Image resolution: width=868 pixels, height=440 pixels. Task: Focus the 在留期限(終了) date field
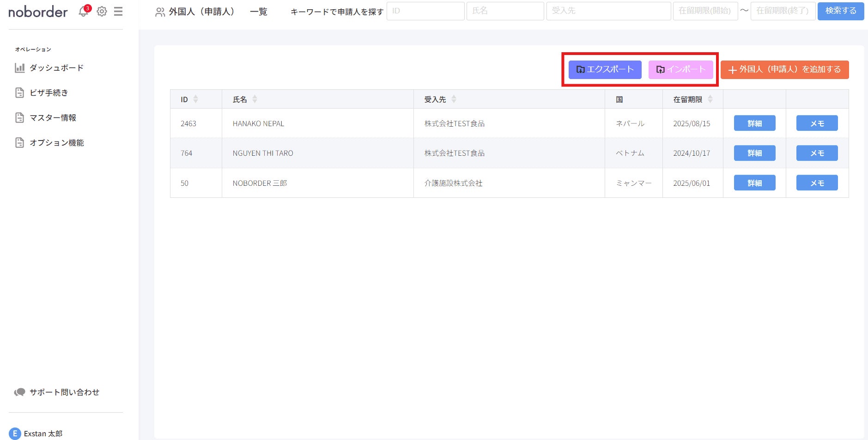(x=783, y=11)
